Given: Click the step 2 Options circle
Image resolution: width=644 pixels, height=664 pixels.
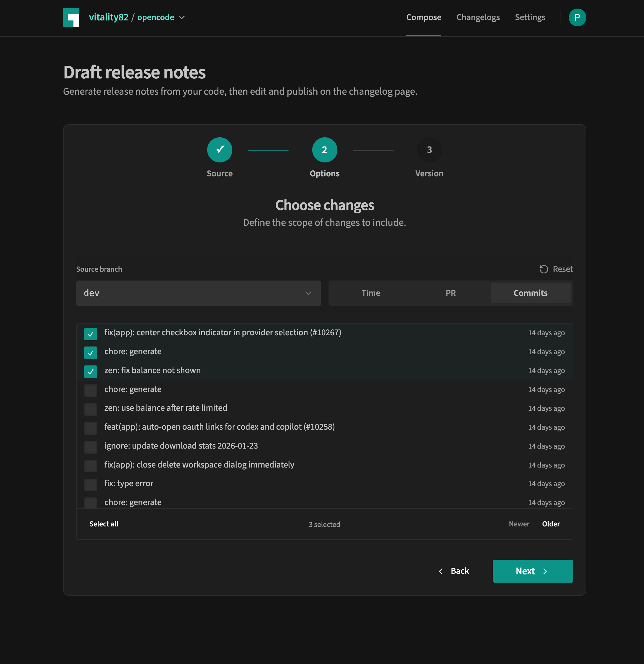Looking at the screenshot, I should pyautogui.click(x=324, y=150).
